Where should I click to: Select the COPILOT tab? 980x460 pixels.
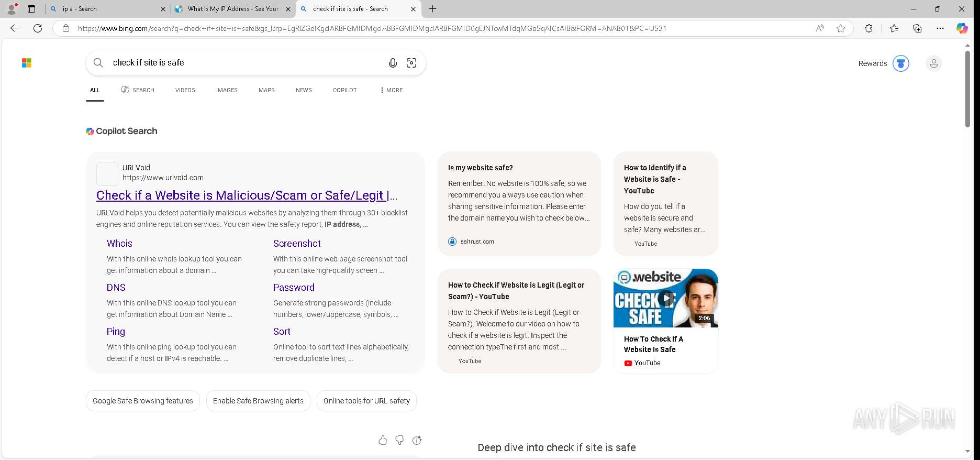345,90
